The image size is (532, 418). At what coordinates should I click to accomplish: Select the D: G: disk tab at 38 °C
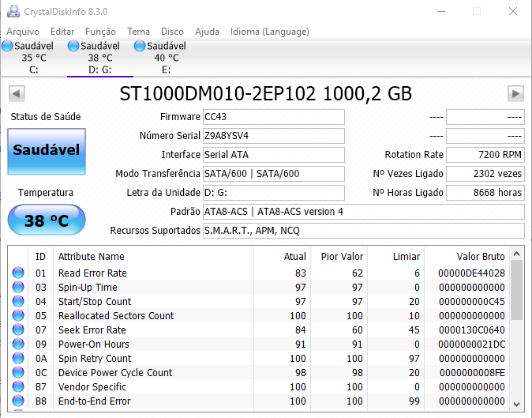[100, 58]
